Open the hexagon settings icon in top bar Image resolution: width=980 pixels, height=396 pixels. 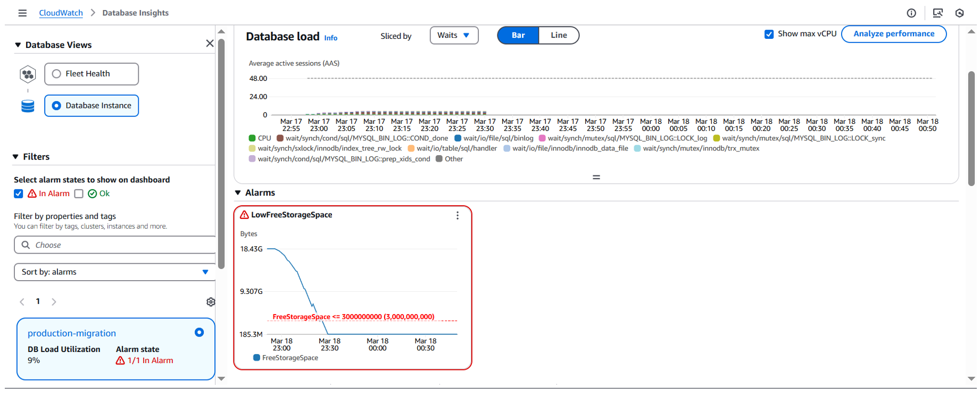pyautogui.click(x=960, y=13)
